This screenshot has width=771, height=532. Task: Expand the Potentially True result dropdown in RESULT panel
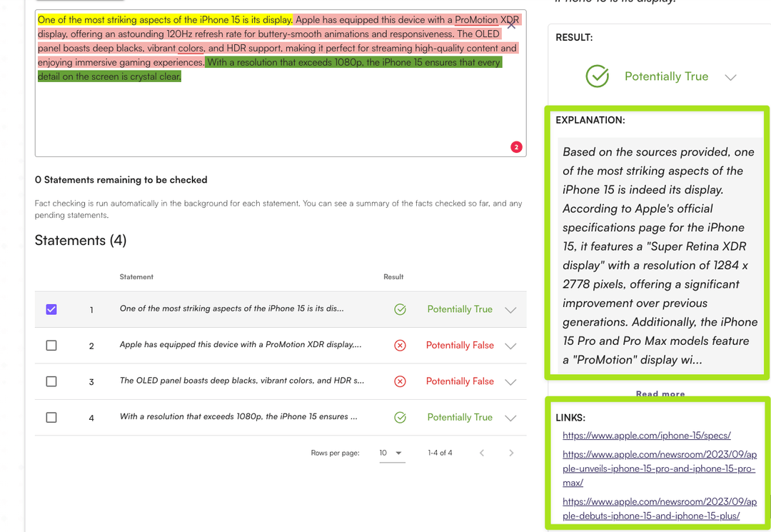pos(731,76)
